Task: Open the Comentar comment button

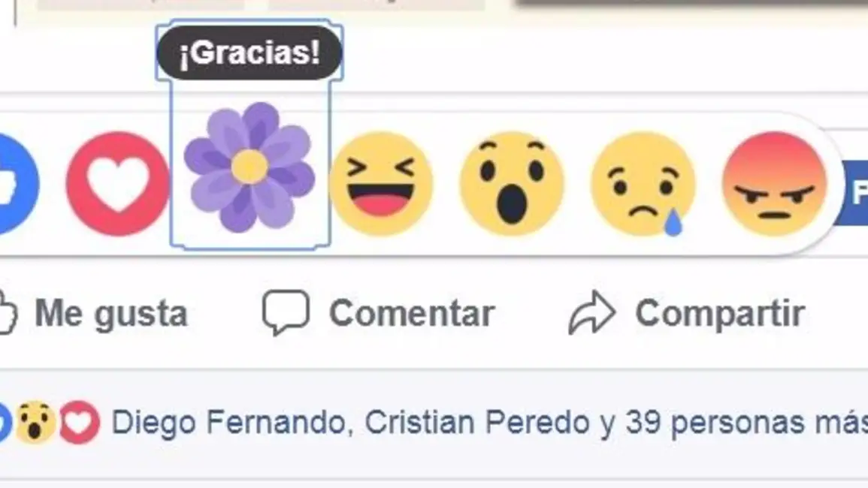Action: pos(379,314)
